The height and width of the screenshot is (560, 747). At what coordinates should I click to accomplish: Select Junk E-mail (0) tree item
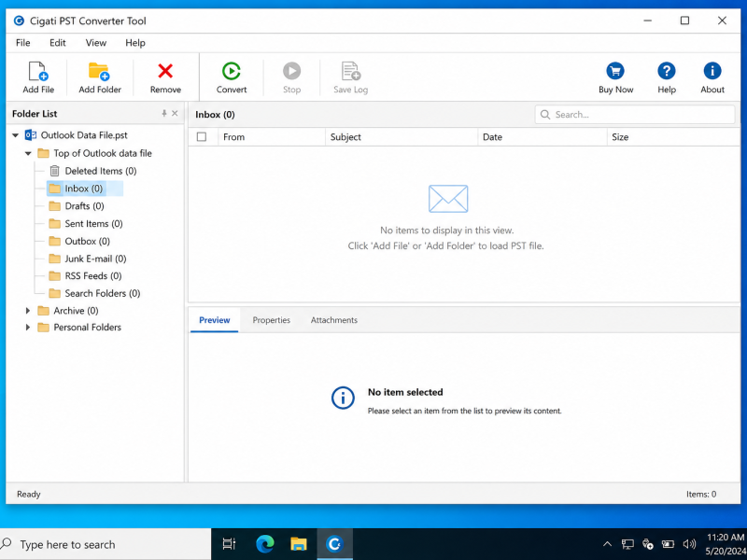click(95, 259)
